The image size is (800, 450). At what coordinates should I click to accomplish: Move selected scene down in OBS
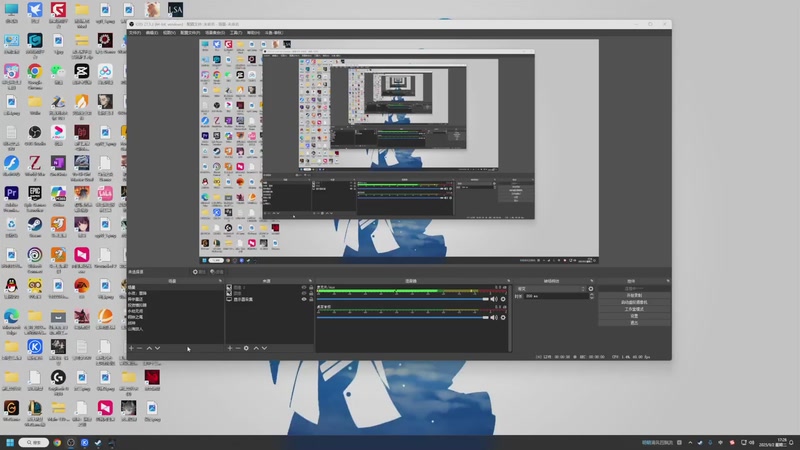158,348
